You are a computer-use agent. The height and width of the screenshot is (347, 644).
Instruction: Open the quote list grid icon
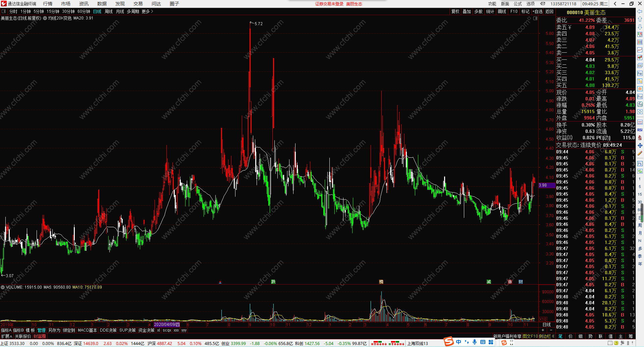click(x=640, y=42)
